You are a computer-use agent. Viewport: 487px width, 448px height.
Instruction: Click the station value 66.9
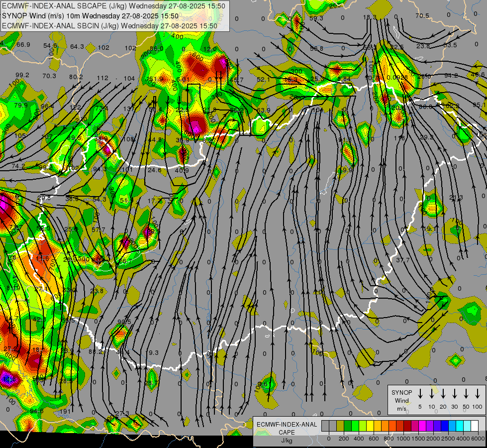pyautogui.click(x=23, y=45)
